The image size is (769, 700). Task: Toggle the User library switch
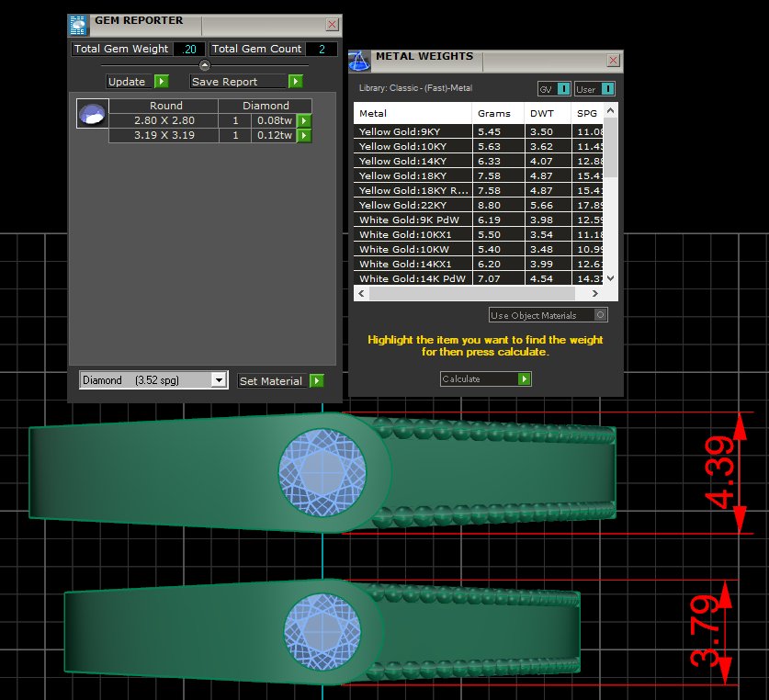point(607,89)
